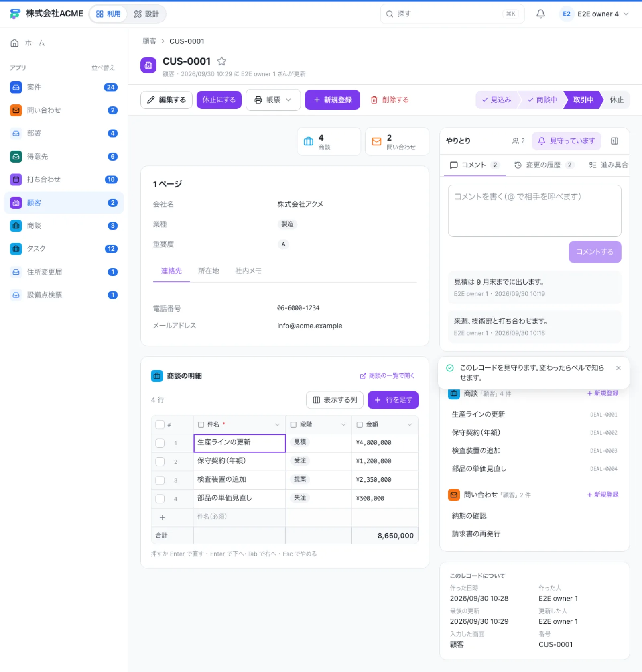642x672 pixels.
Task: Click the 2 問い合わせ envelope summary card
Action: 397,142
